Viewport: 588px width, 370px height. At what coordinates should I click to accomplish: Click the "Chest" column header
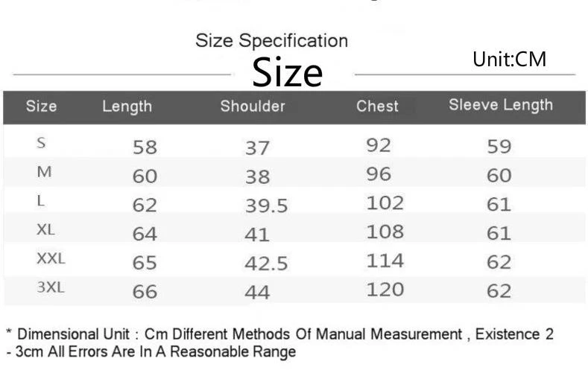377,106
